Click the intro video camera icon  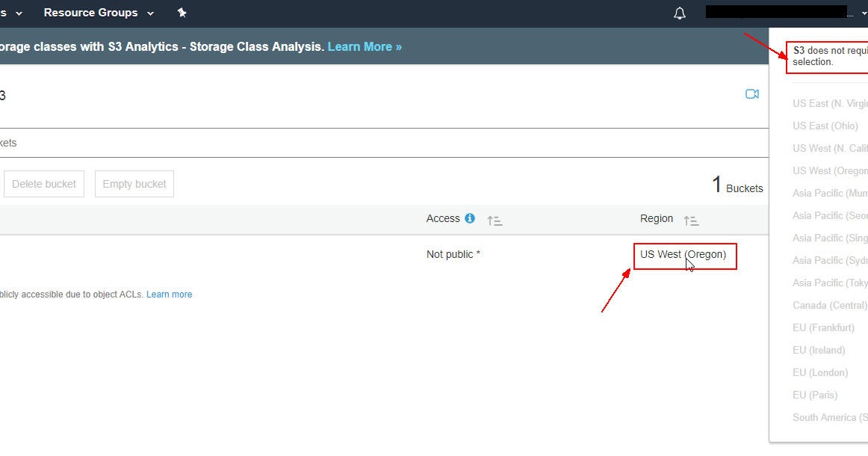tap(752, 93)
